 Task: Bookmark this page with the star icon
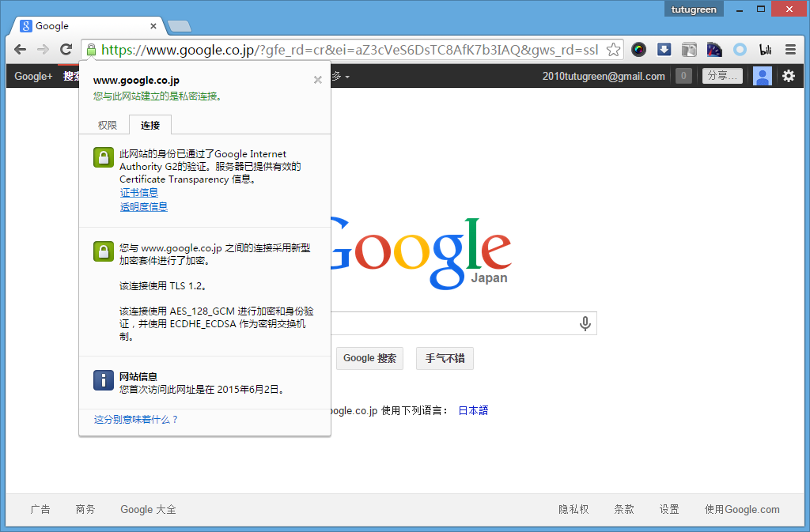tap(613, 50)
